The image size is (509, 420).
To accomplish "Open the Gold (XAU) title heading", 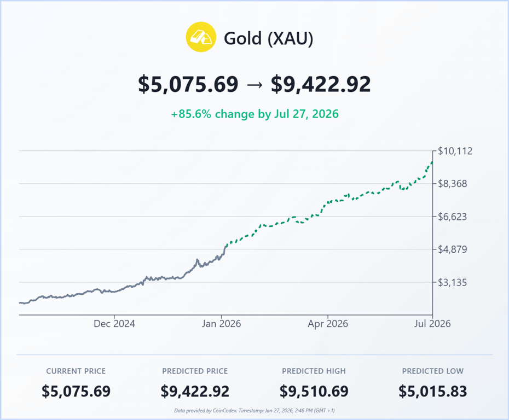I will (268, 38).
